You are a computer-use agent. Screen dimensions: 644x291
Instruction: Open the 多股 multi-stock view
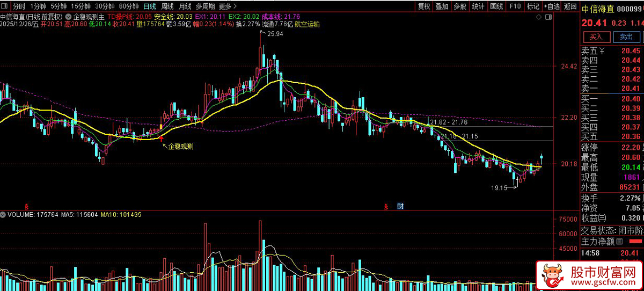[460, 6]
